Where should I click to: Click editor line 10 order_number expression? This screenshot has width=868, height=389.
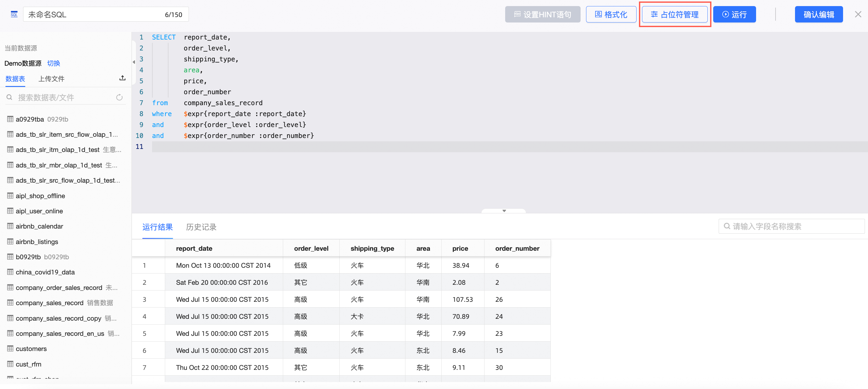pos(249,136)
